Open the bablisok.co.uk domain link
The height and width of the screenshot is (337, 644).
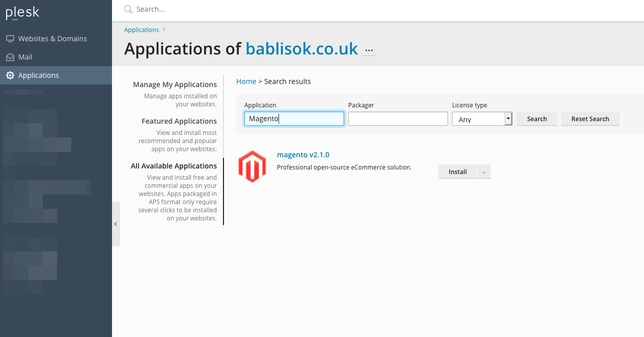pyautogui.click(x=302, y=49)
